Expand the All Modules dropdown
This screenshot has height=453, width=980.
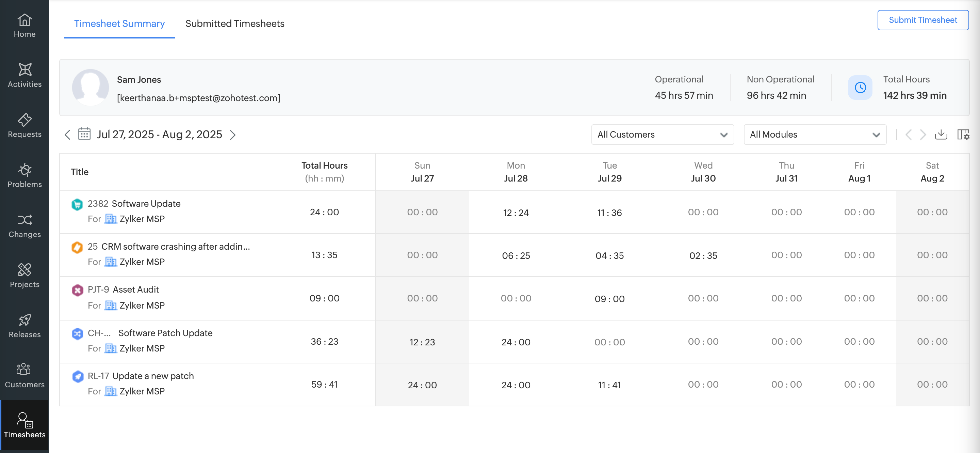coord(815,135)
